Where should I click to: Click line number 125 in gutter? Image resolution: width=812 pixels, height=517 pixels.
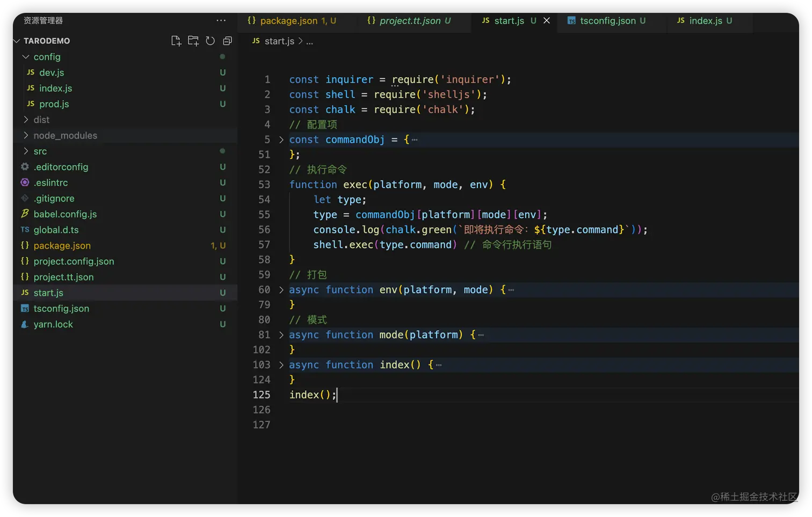click(x=262, y=395)
